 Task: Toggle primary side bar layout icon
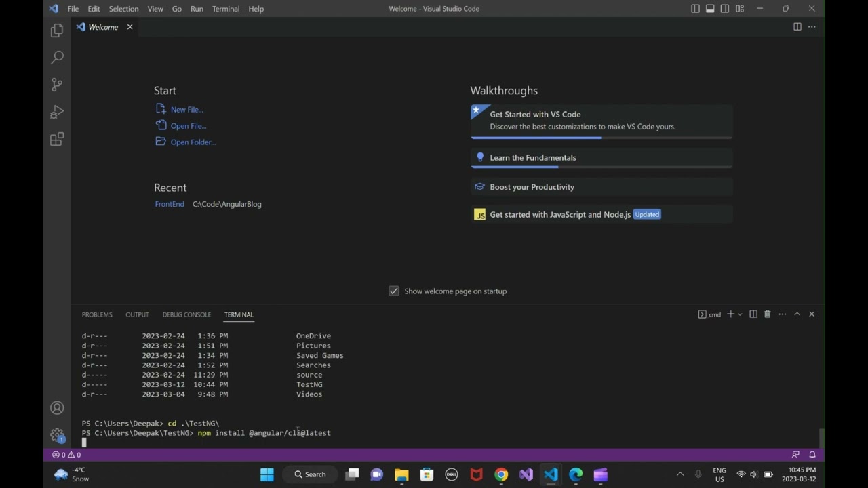pos(695,9)
